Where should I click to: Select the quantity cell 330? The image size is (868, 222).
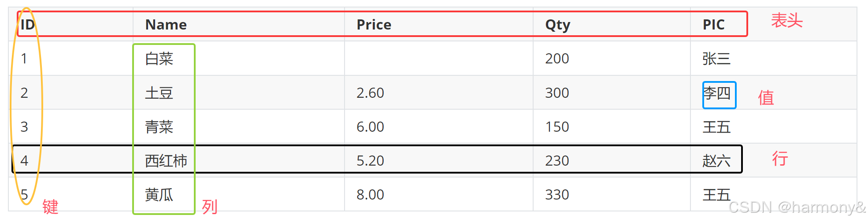[x=557, y=195]
